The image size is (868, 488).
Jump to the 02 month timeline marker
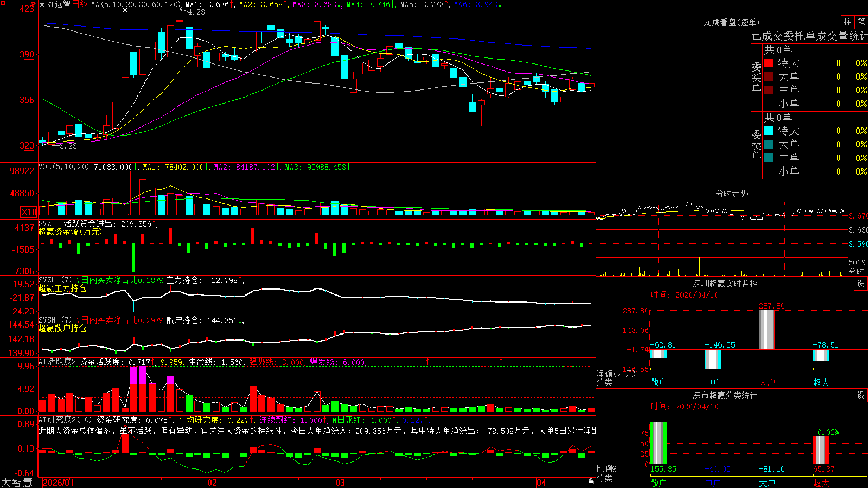[x=212, y=483]
